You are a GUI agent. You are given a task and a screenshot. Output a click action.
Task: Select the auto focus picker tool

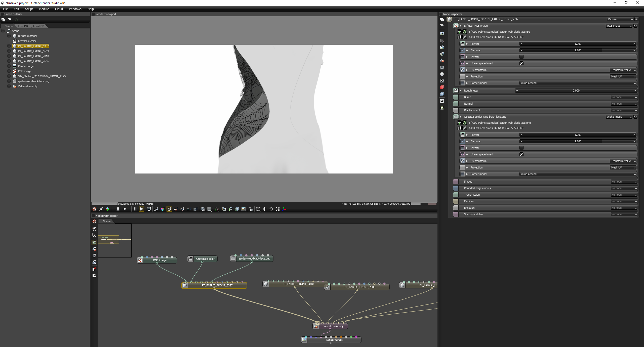pos(156,209)
